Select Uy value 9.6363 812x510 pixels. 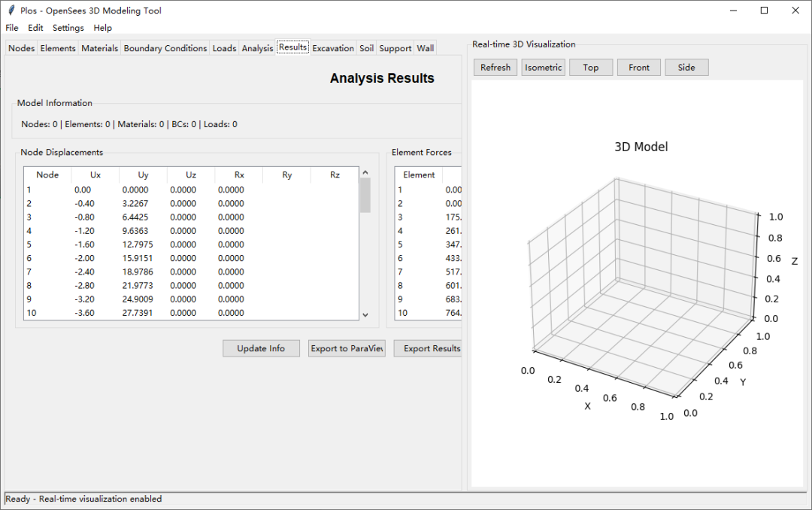[135, 231]
